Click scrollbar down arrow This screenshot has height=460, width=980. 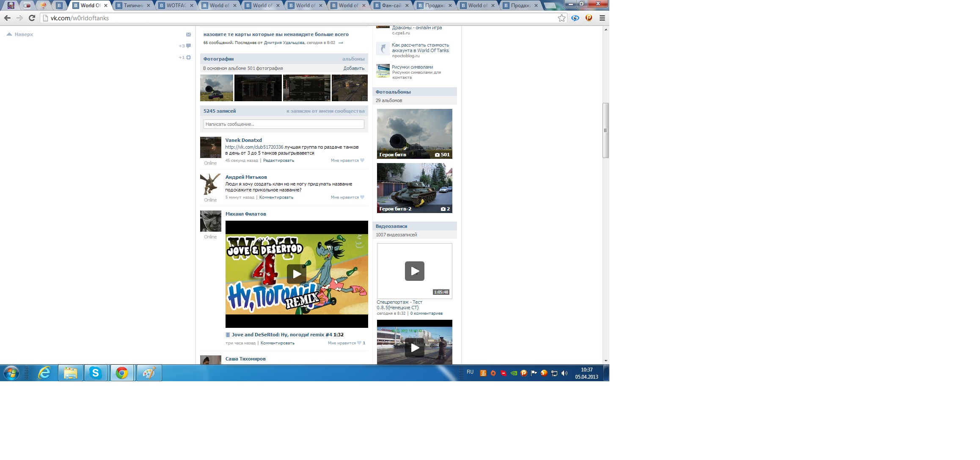[x=606, y=361]
